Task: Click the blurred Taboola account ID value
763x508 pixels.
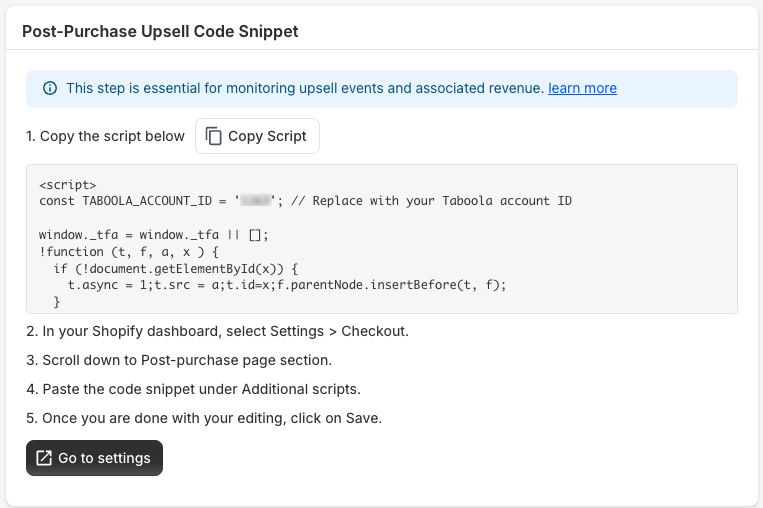Action: tap(255, 201)
